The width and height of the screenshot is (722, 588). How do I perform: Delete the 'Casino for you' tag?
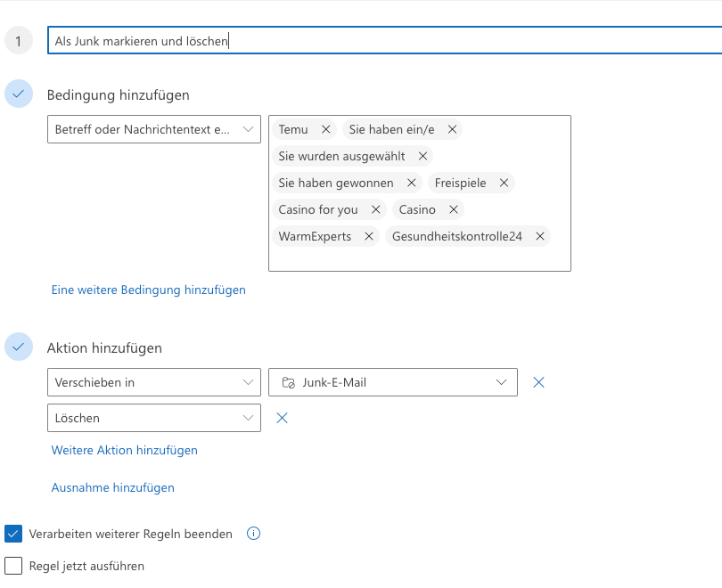tap(376, 209)
